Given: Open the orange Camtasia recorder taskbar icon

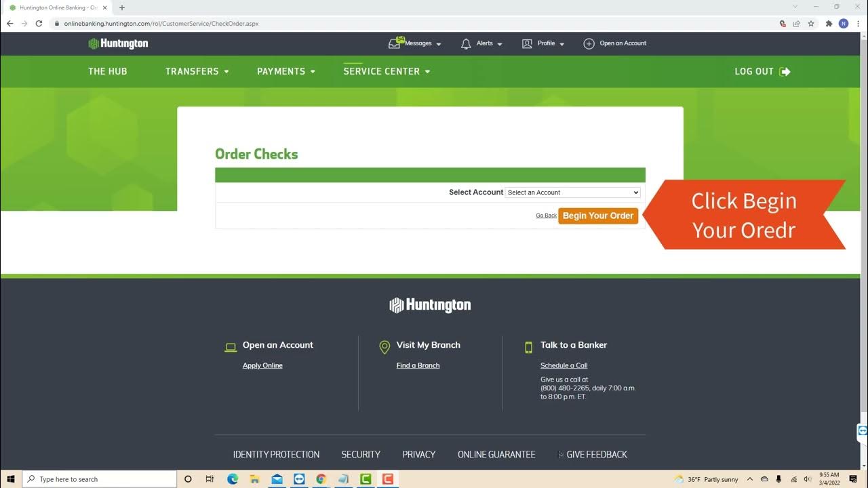Looking at the screenshot, I should [388, 479].
